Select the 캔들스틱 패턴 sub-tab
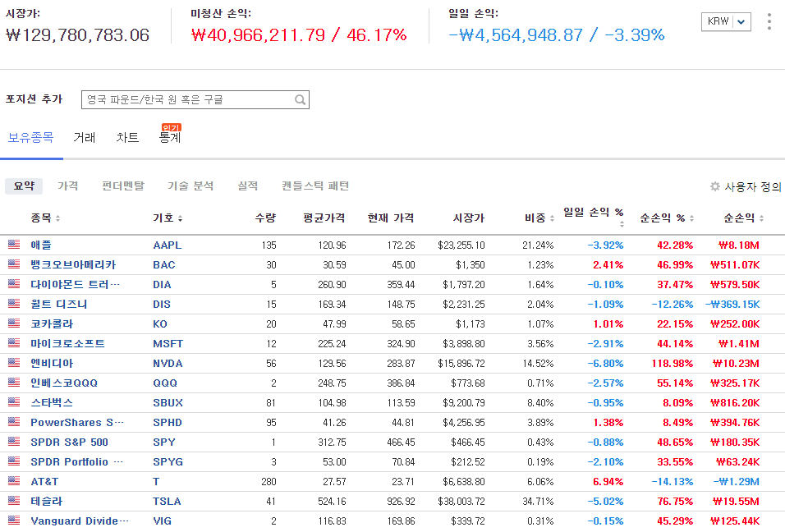Screen dimensions: 785x532 coord(315,186)
